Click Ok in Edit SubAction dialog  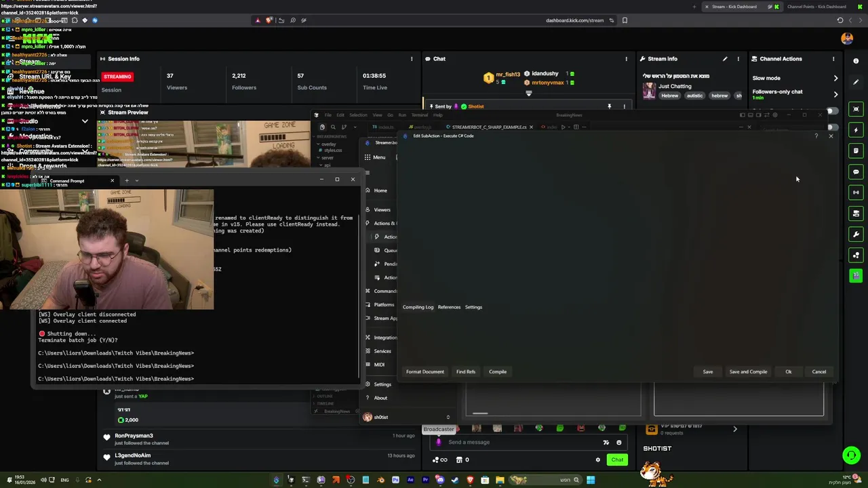789,371
